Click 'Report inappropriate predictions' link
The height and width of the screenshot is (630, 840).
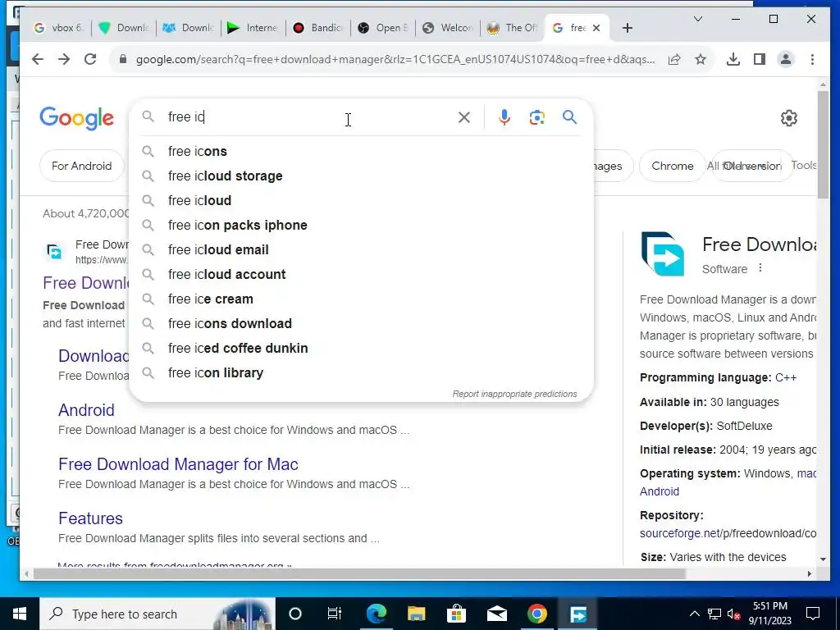[x=514, y=395]
